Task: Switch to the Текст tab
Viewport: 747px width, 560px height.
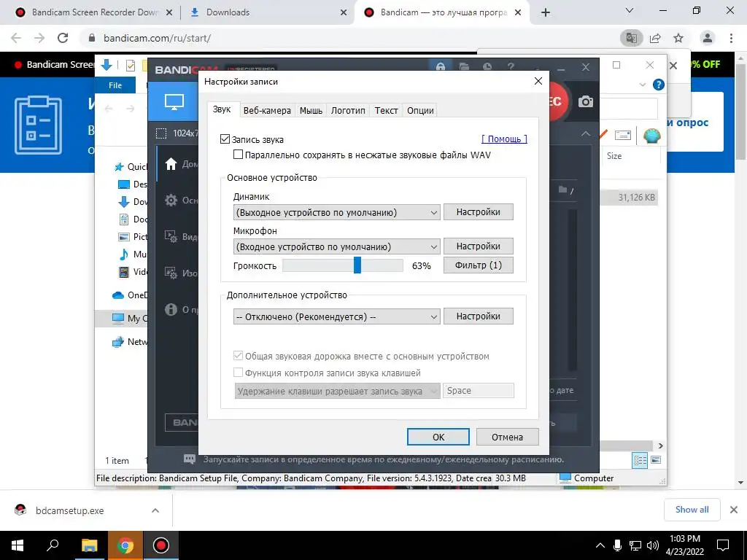Action: [386, 111]
